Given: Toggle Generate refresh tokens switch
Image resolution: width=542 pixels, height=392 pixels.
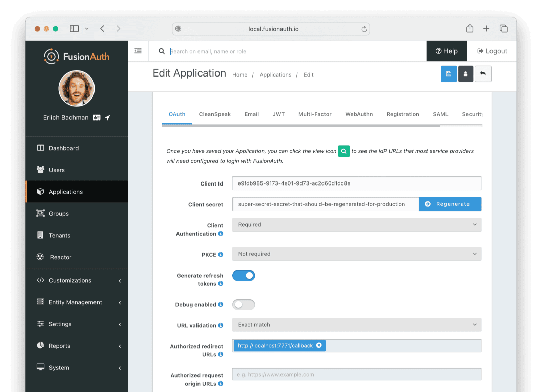Looking at the screenshot, I should (244, 276).
